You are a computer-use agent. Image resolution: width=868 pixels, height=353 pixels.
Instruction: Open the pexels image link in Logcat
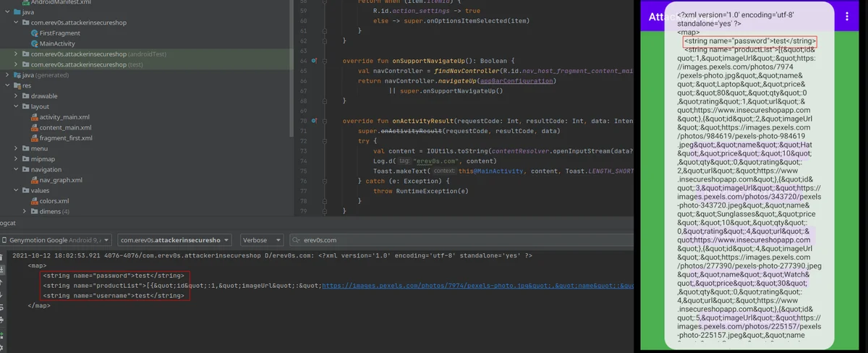[477, 285]
